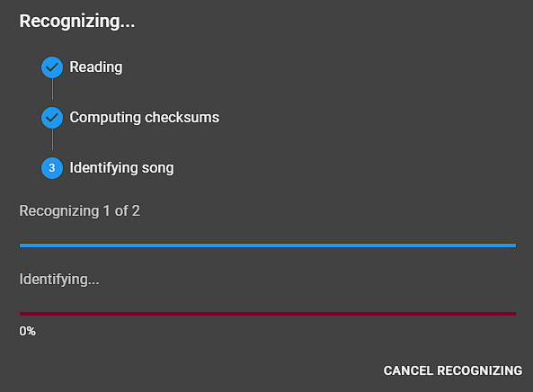Click the number 2 in Recognizing 1 of 2
533x392 pixels.
pyautogui.click(x=136, y=210)
